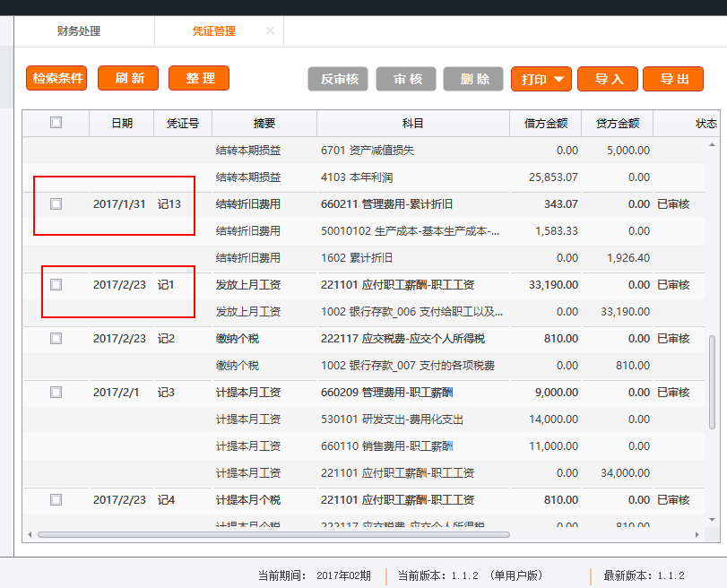Click the 整理 button

pyautogui.click(x=199, y=79)
